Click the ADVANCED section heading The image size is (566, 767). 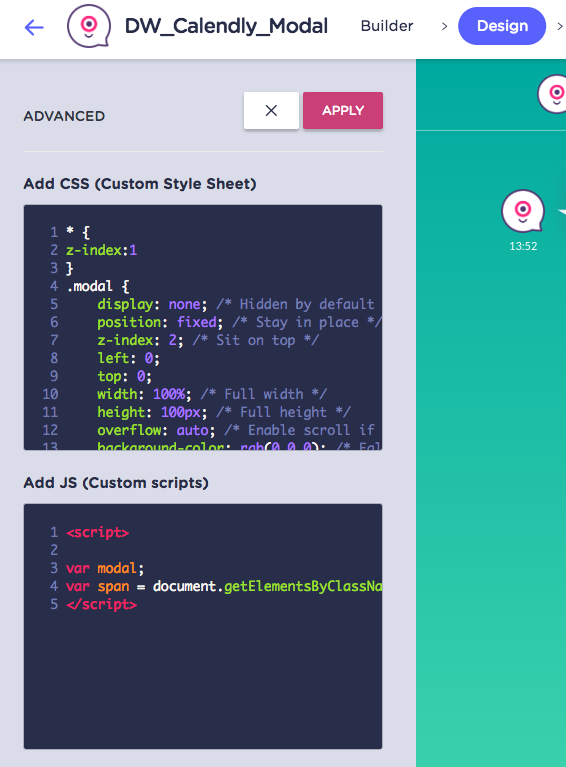click(x=64, y=116)
